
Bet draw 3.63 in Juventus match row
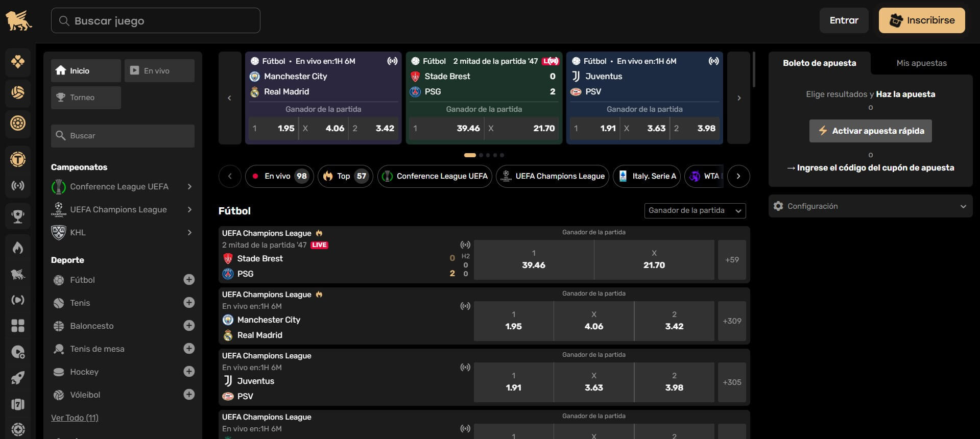tap(594, 382)
